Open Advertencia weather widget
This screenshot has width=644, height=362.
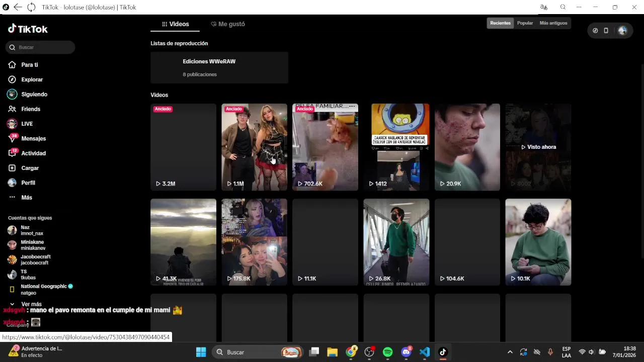coord(35,352)
